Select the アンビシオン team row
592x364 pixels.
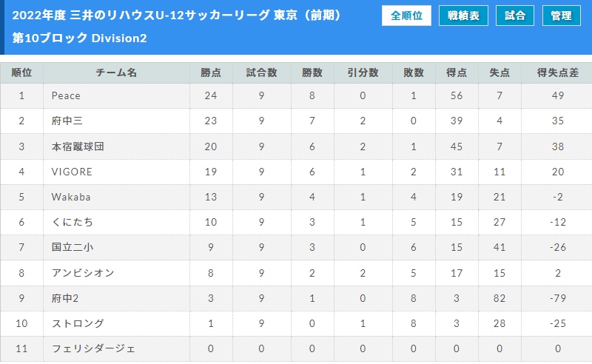point(296,273)
